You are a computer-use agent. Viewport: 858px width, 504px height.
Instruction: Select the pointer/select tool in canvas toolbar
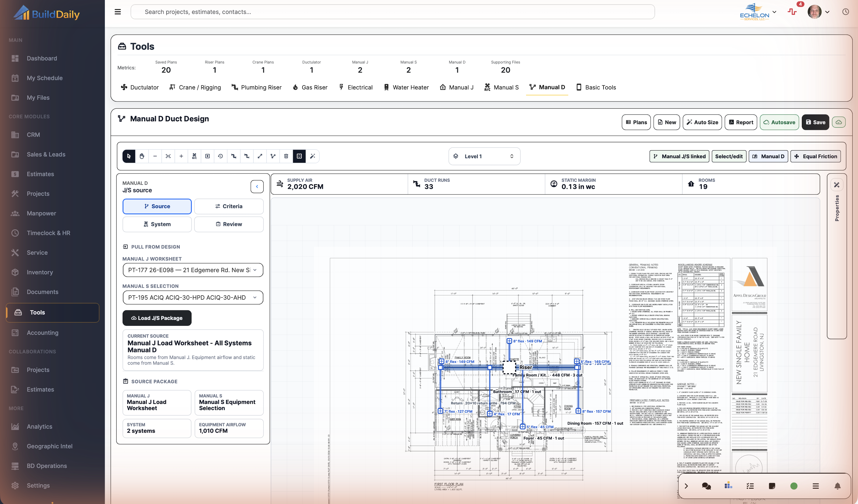tap(129, 156)
